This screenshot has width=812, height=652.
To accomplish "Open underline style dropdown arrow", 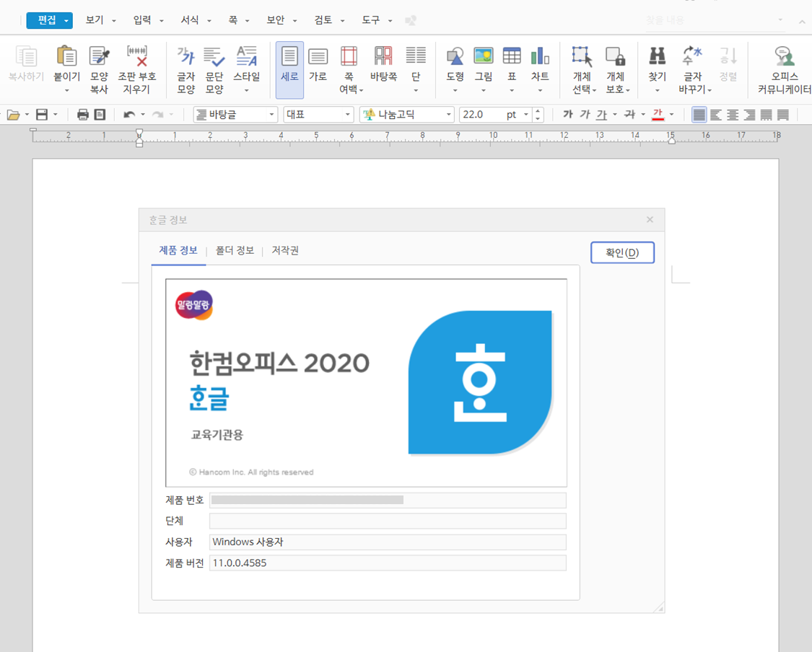I will click(615, 115).
